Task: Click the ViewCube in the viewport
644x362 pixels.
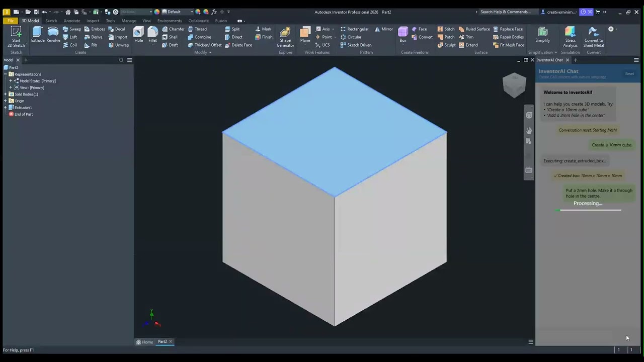Action: [x=514, y=85]
